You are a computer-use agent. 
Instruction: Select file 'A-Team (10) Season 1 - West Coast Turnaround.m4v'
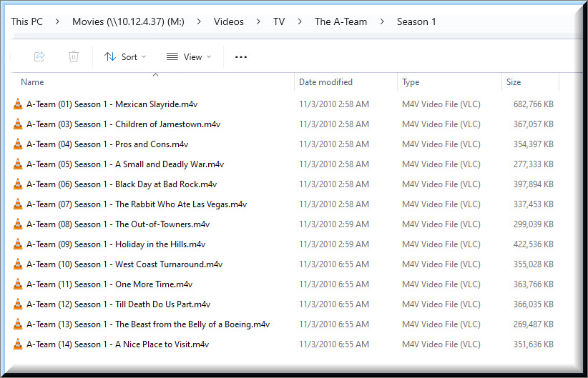click(124, 264)
